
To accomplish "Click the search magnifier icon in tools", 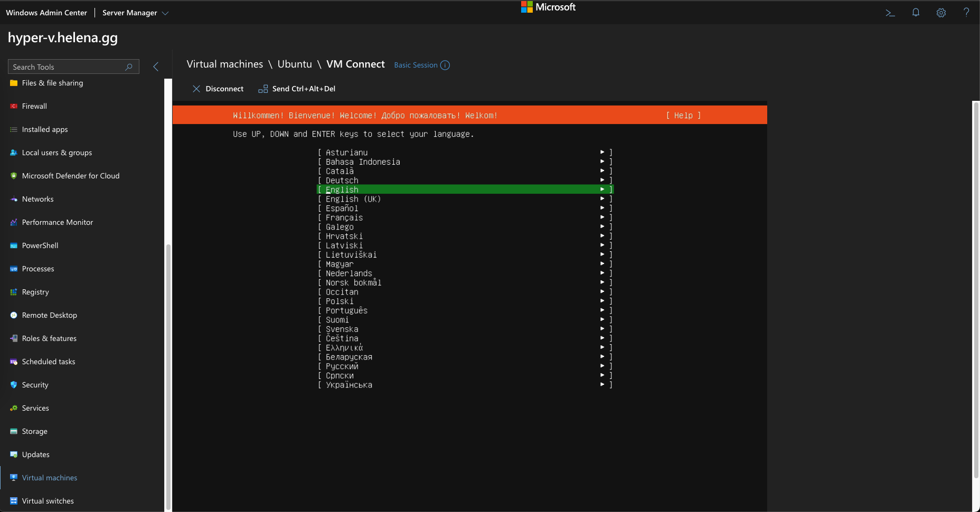I will pyautogui.click(x=128, y=67).
